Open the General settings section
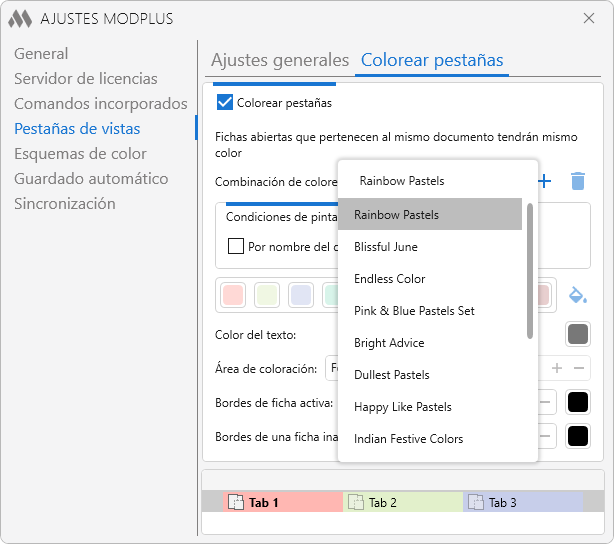 coord(41,54)
